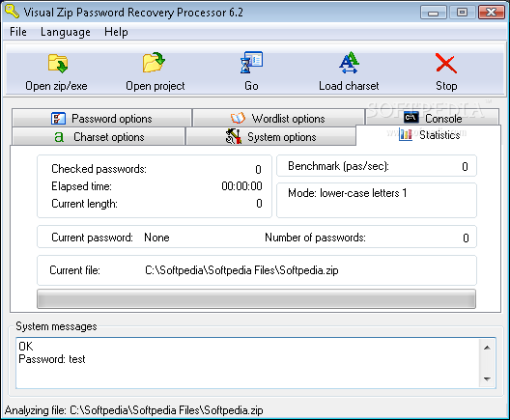The height and width of the screenshot is (420, 510).
Task: Click the Open zip/exe folder icon
Action: (58, 63)
